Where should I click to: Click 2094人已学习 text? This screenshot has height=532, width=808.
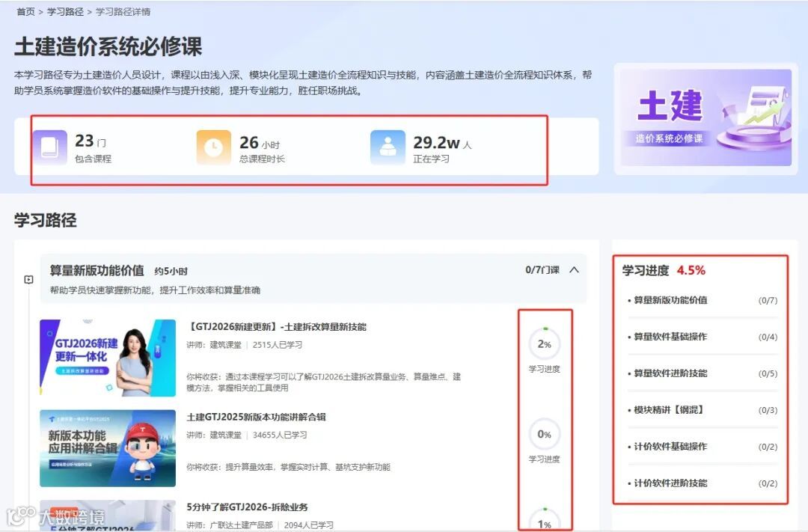tap(309, 525)
